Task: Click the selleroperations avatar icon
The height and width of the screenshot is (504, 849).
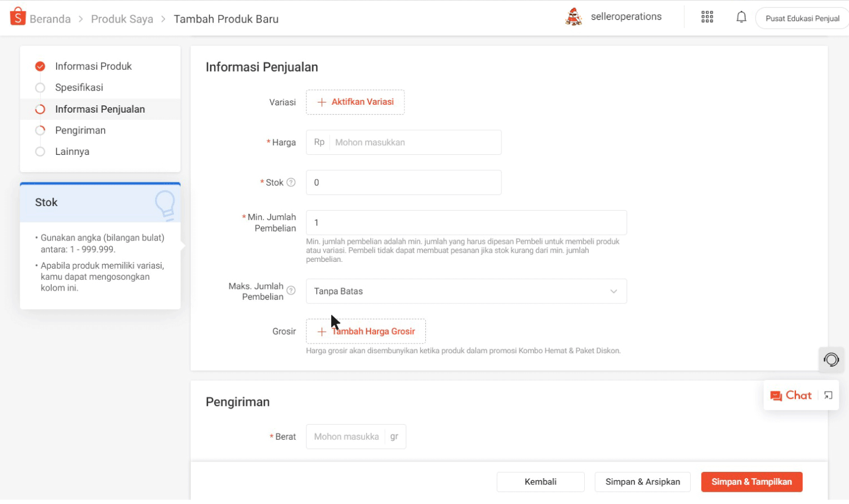Action: (x=573, y=16)
